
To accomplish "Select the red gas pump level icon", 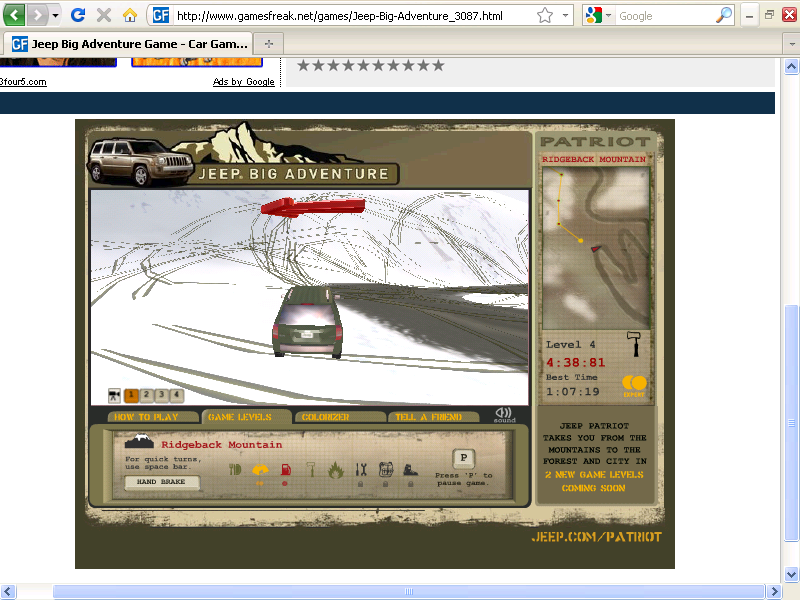I will coord(285,469).
